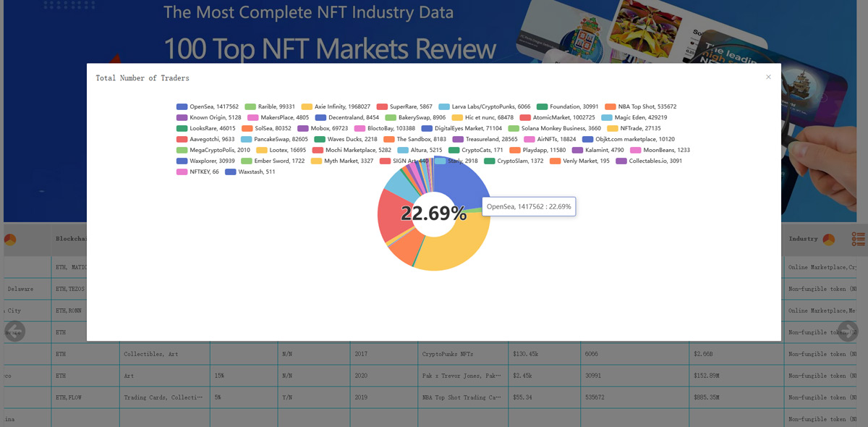Toggle Collectables.io legend entry
The width and height of the screenshot is (868, 427).
coord(649,161)
